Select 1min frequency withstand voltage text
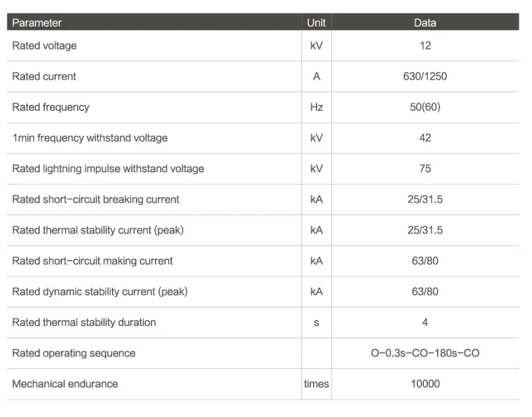This screenshot has width=532, height=417. pos(90,138)
